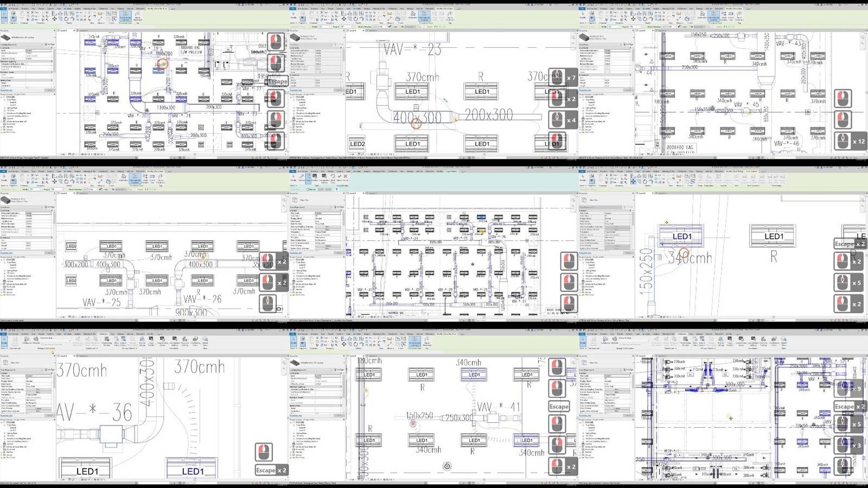Click Worksharing Monitor in 300x300 Collaborate frame
The image size is (868, 488).
tap(686, 342)
